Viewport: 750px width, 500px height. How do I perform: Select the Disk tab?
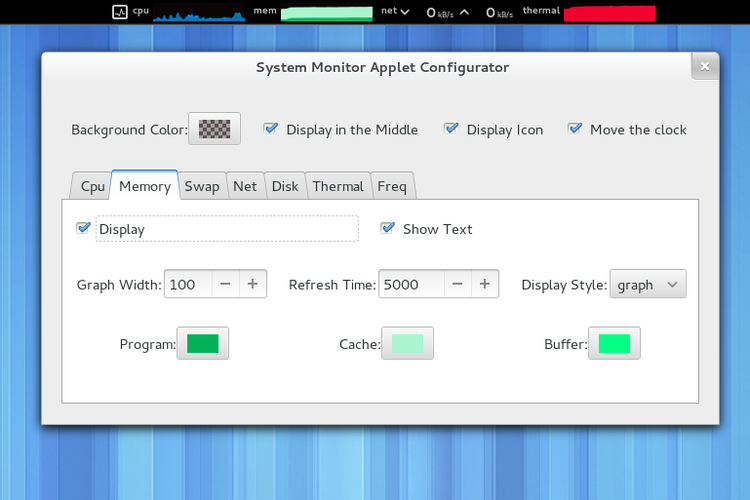[x=285, y=186]
